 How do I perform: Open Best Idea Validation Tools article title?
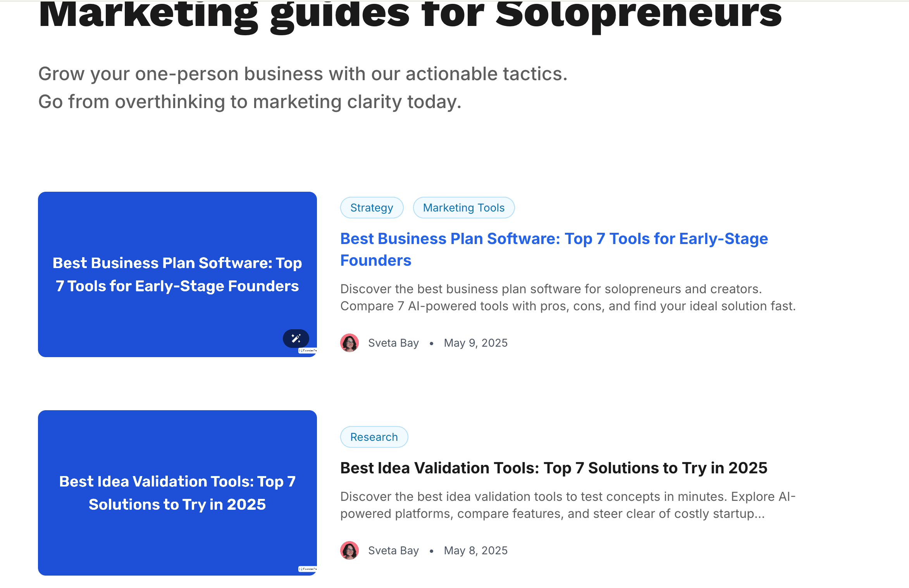point(554,468)
